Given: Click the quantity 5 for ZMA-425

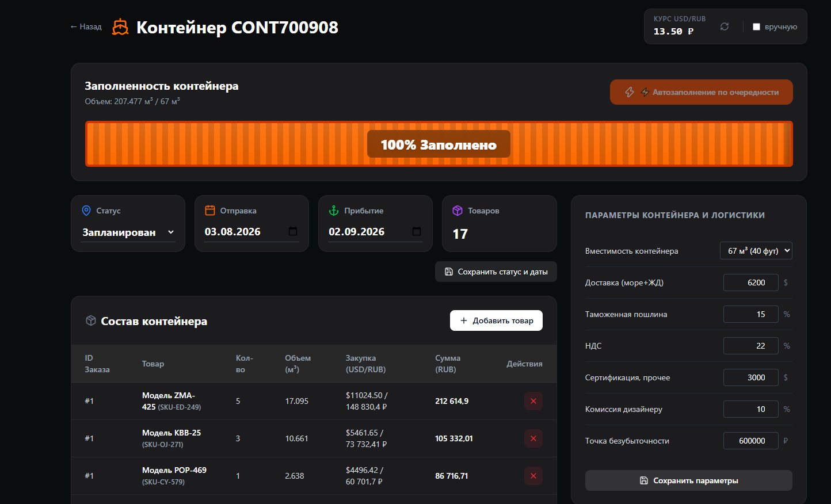Looking at the screenshot, I should point(238,401).
